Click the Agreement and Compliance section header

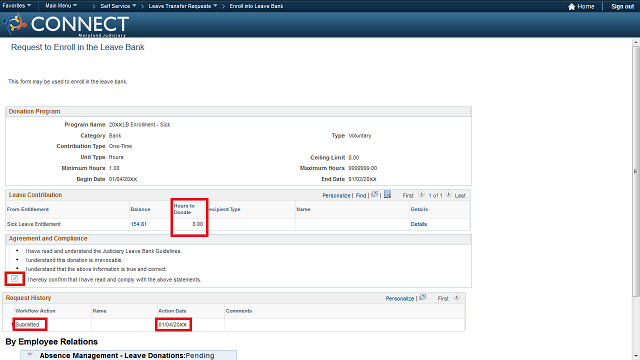coord(48,238)
